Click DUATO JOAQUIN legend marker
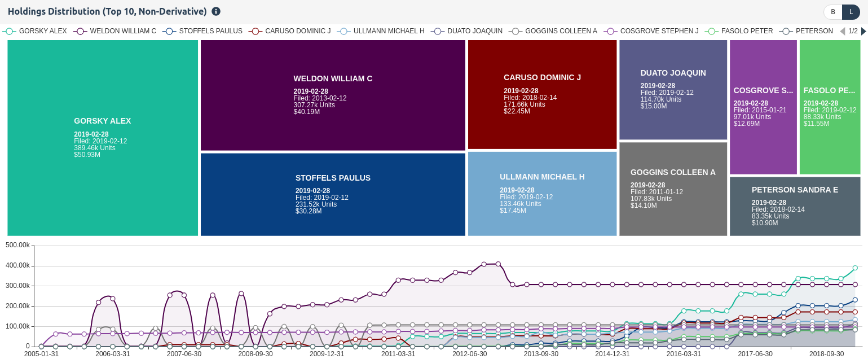 tap(438, 31)
